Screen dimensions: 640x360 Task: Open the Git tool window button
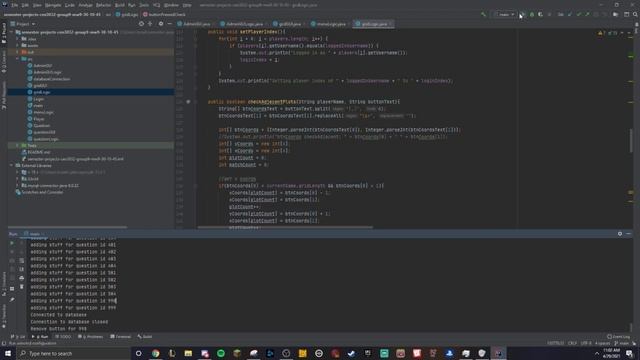tap(18, 336)
